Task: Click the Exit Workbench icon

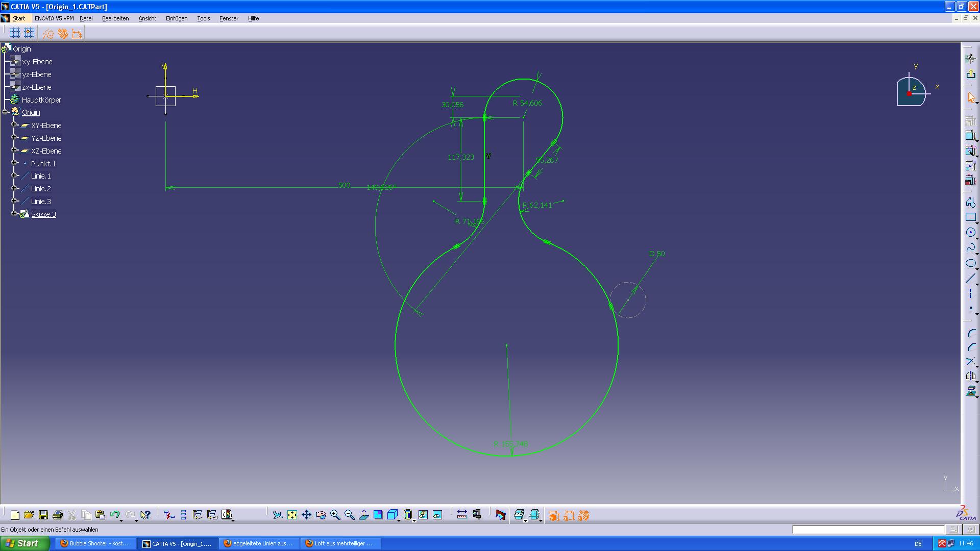Action: pos(970,74)
